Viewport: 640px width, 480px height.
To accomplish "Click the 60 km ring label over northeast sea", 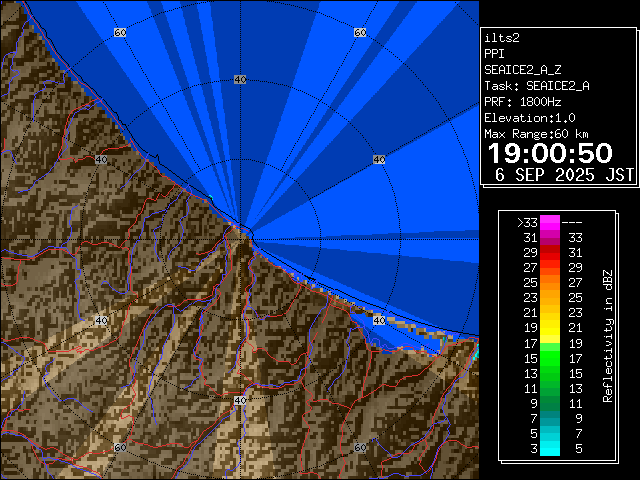I will 359,33.
